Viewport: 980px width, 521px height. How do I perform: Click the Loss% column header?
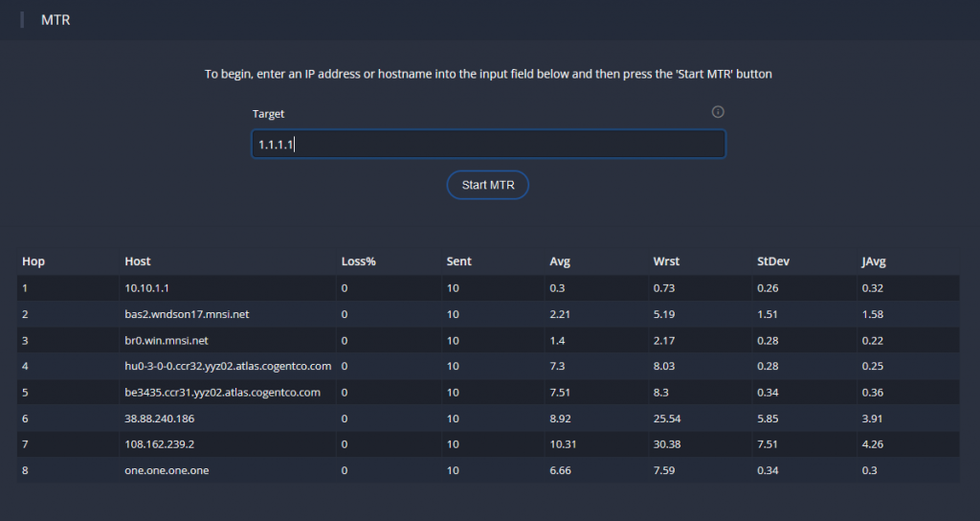tap(358, 261)
